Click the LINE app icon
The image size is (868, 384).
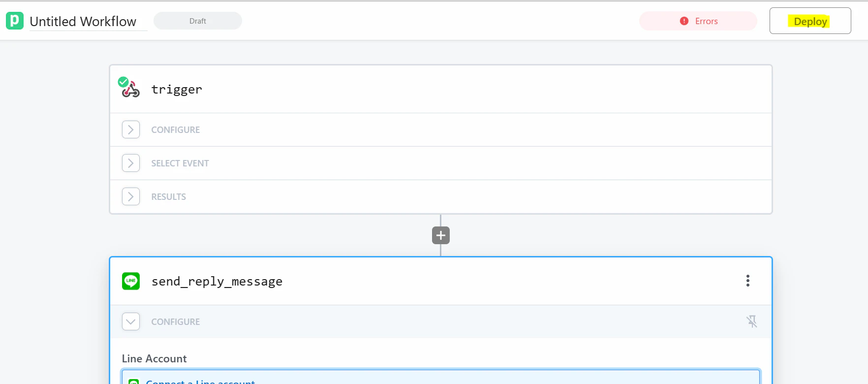coord(131,281)
